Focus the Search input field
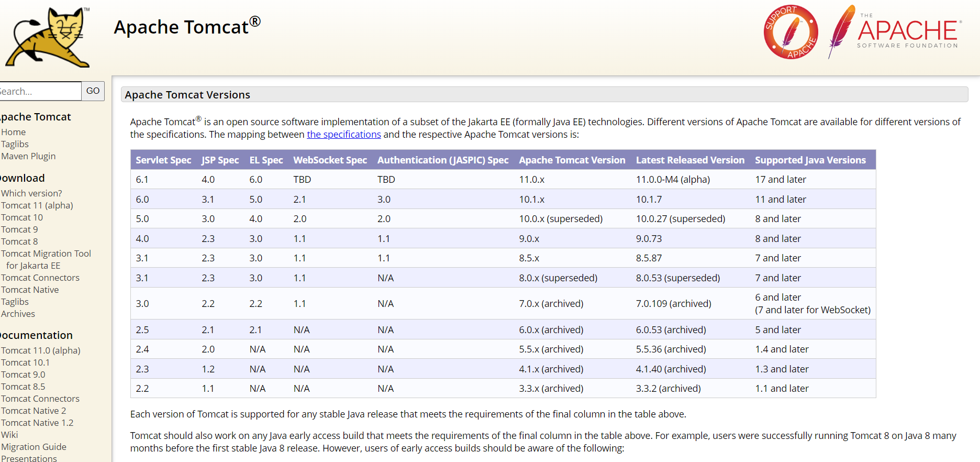980x462 pixels. [40, 91]
